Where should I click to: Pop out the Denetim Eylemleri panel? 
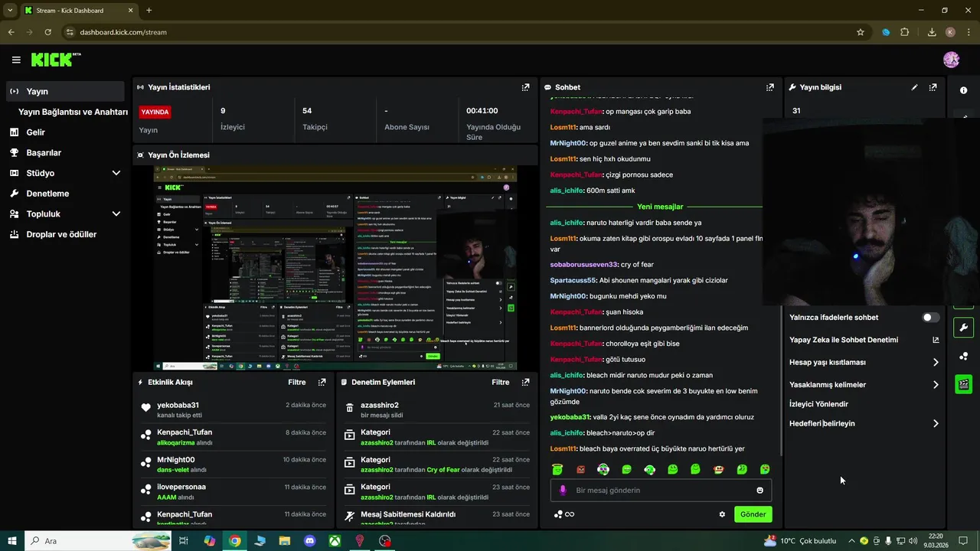(525, 382)
